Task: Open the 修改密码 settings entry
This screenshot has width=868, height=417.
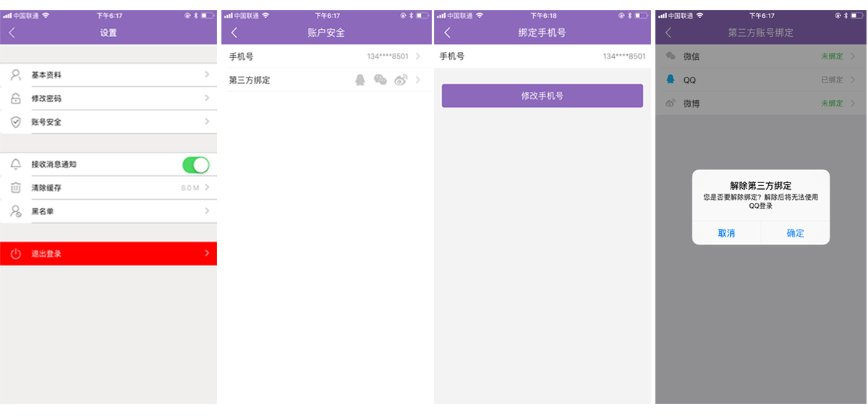Action: pyautogui.click(x=109, y=98)
